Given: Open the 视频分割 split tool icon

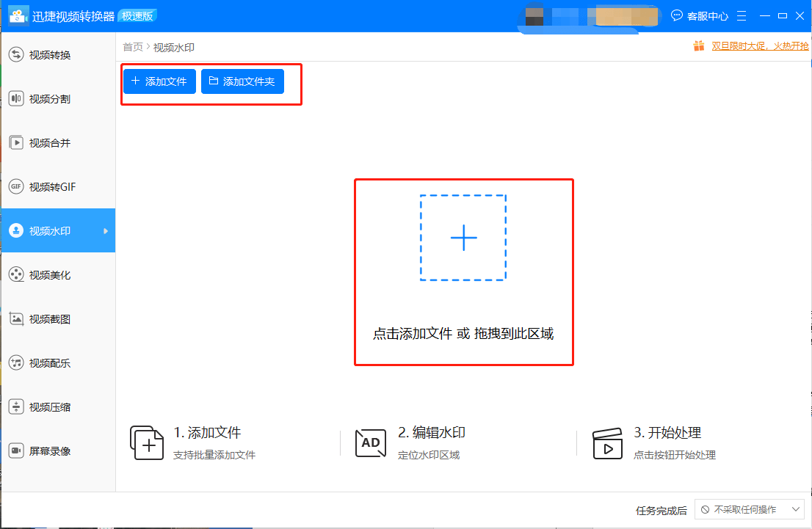Looking at the screenshot, I should [x=16, y=99].
